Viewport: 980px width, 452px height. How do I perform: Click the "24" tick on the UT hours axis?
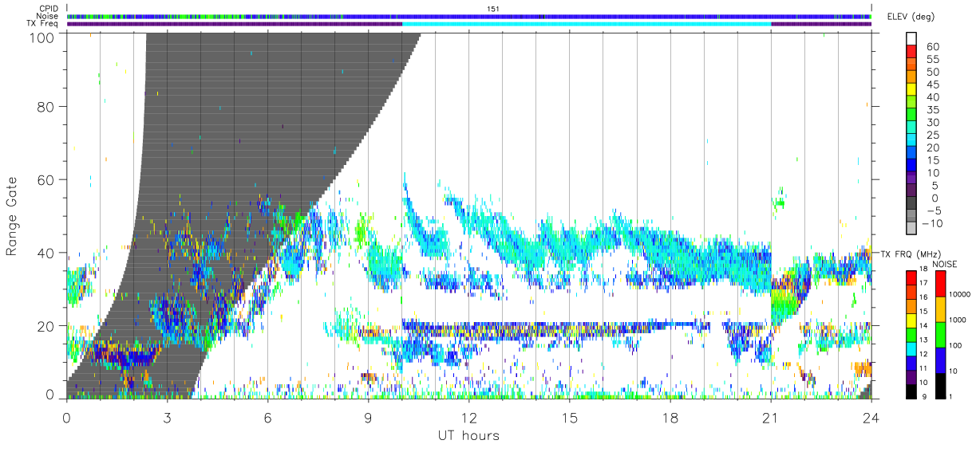coord(871,416)
